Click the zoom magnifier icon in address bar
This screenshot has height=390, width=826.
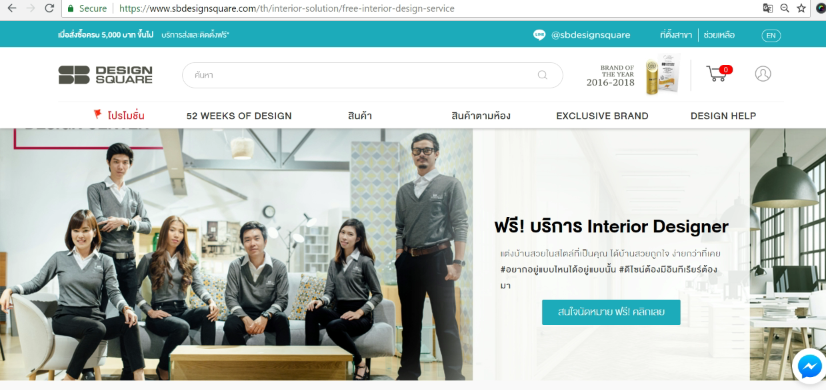(x=784, y=8)
